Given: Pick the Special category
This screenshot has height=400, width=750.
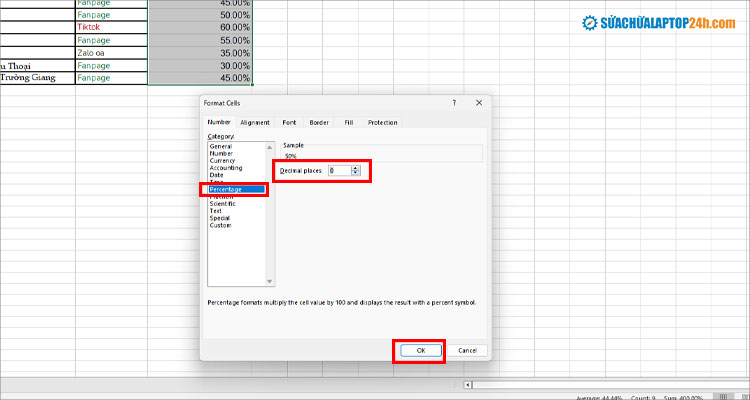Looking at the screenshot, I should (220, 218).
